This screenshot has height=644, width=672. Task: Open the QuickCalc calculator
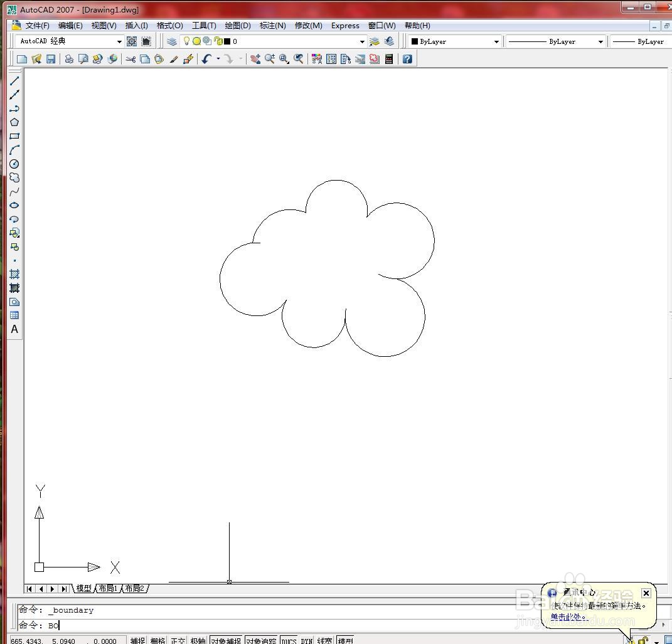click(389, 59)
